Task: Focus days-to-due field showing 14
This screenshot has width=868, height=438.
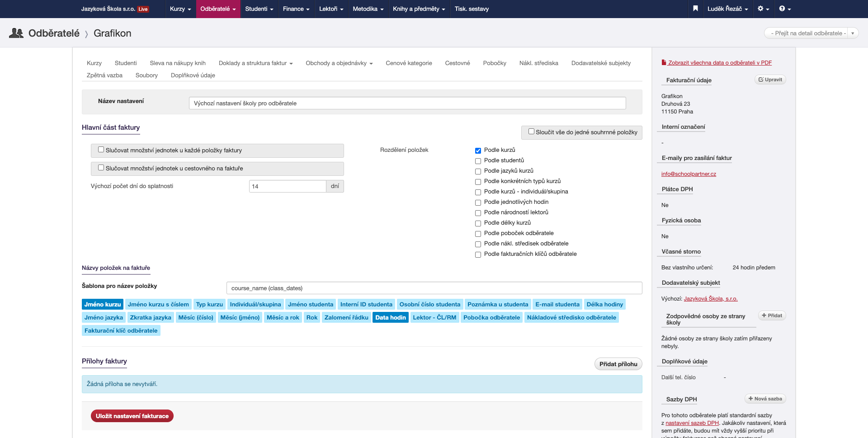Action: coord(288,186)
